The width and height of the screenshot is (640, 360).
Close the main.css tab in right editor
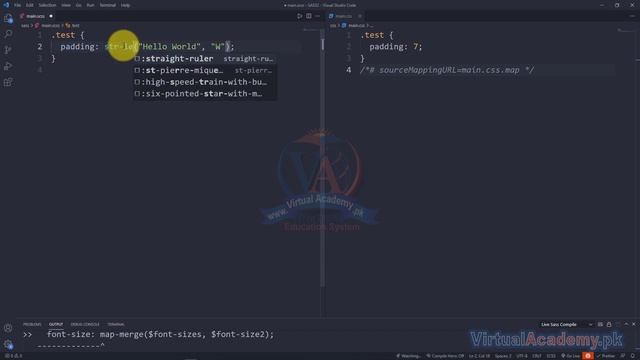pyautogui.click(x=360, y=16)
